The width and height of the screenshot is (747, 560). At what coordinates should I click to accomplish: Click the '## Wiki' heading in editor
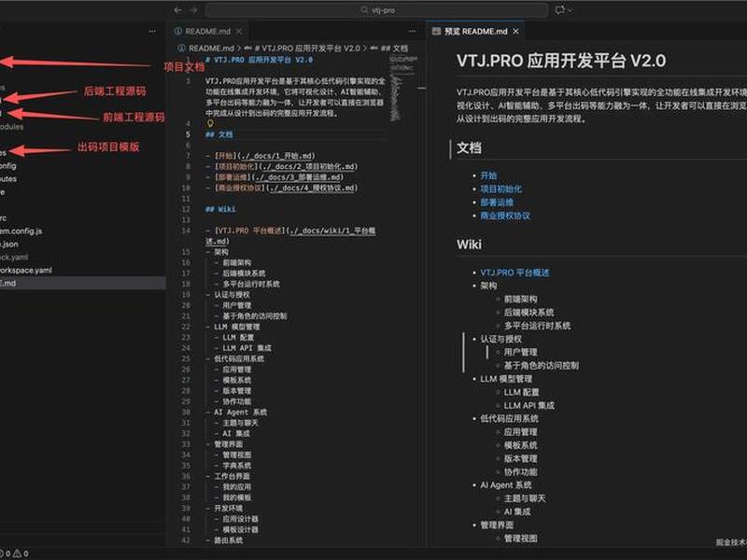(220, 209)
